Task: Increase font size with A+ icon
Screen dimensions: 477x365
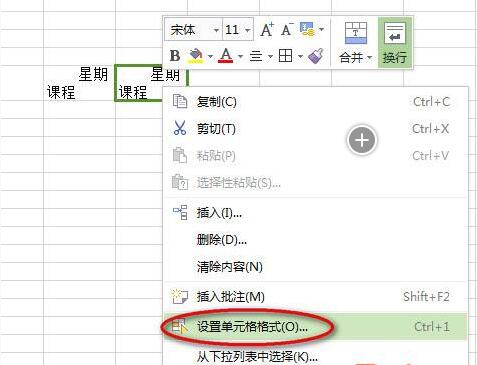Action: tap(267, 30)
